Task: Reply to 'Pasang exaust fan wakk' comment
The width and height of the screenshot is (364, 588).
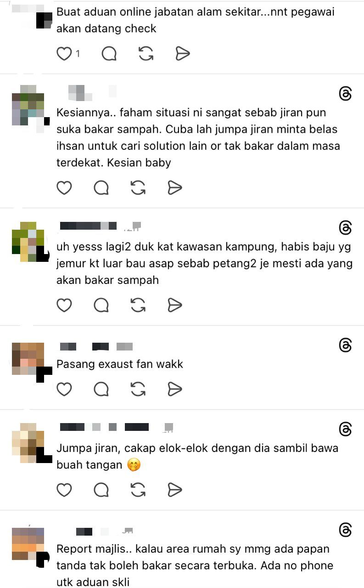Action: click(101, 389)
